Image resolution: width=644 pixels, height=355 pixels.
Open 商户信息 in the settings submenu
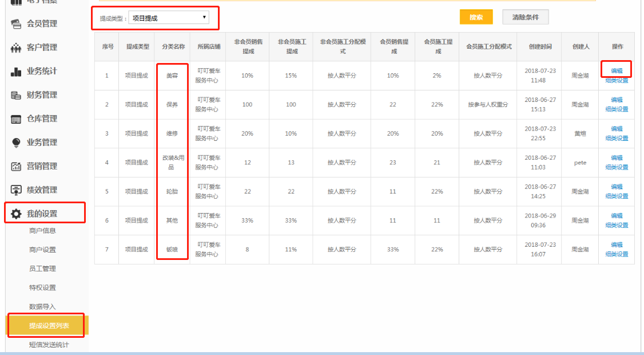(x=42, y=231)
